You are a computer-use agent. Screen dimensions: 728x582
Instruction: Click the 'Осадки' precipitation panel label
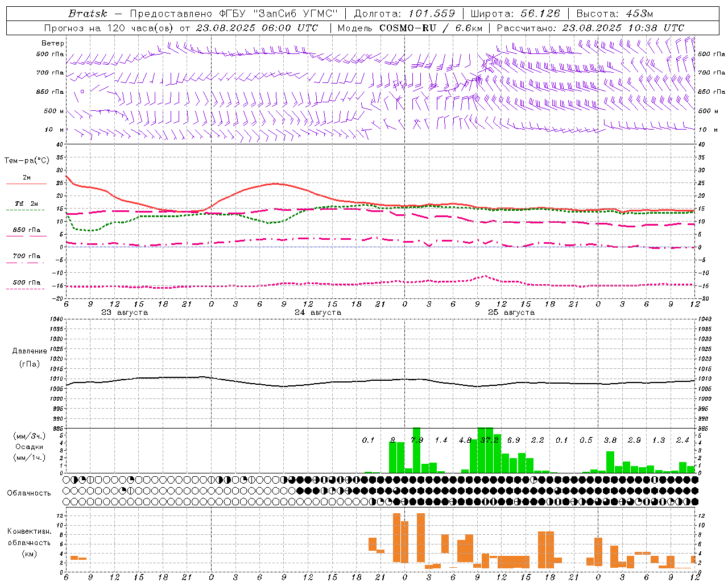click(x=30, y=447)
